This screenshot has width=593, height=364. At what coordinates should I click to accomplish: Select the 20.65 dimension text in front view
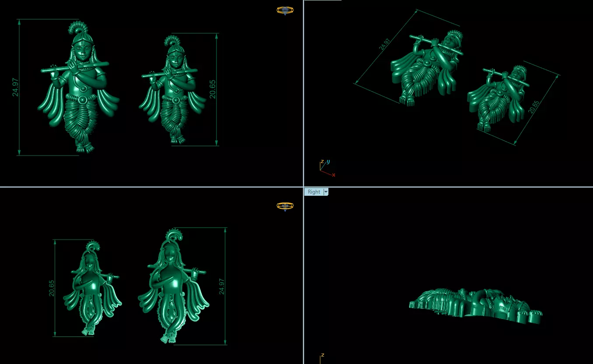[213, 89]
